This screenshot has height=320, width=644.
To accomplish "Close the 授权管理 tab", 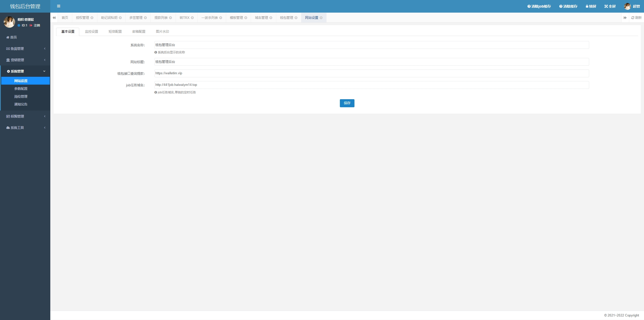I will [92, 18].
